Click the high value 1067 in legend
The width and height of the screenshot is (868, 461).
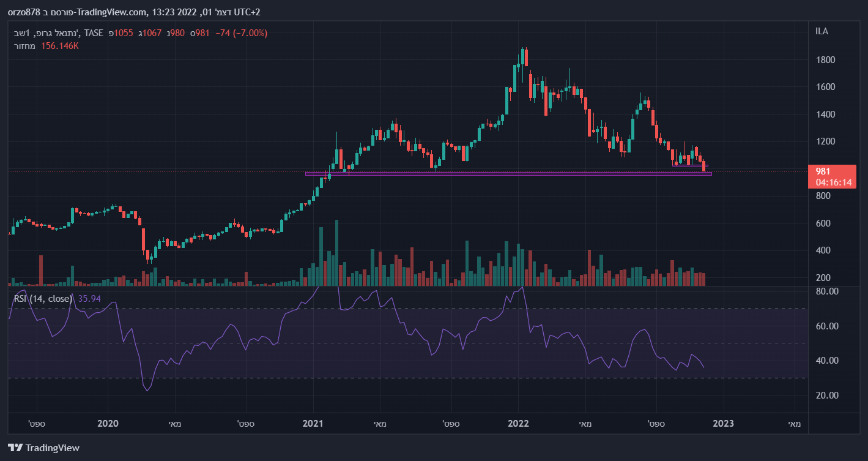pyautogui.click(x=152, y=33)
